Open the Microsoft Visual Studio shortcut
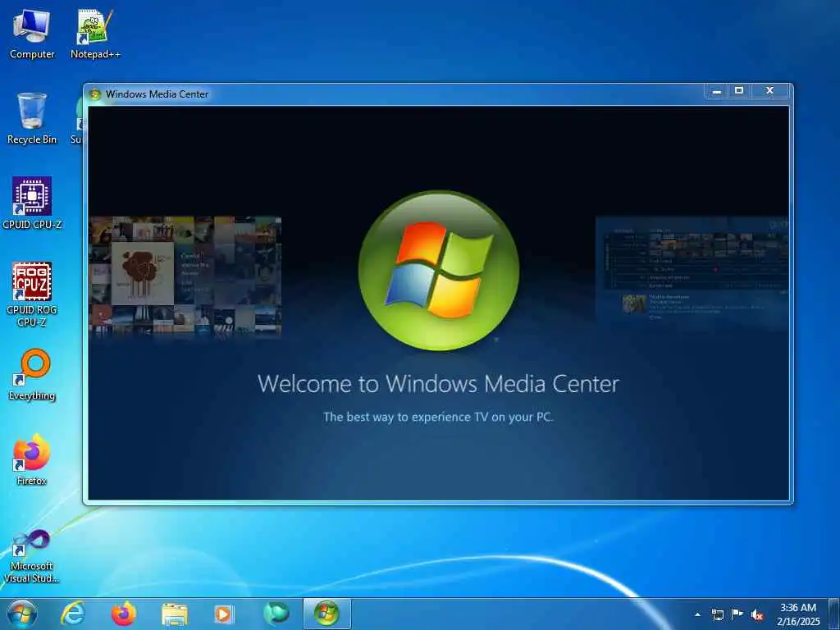This screenshot has width=840, height=630. click(x=32, y=555)
